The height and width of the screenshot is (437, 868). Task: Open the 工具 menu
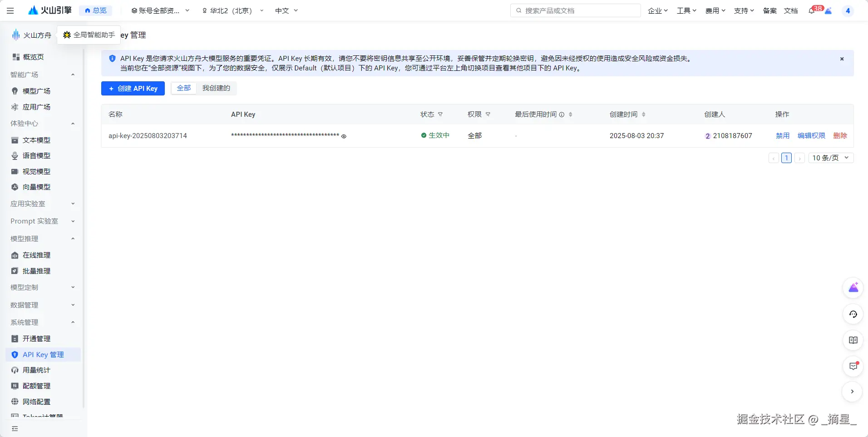point(686,10)
